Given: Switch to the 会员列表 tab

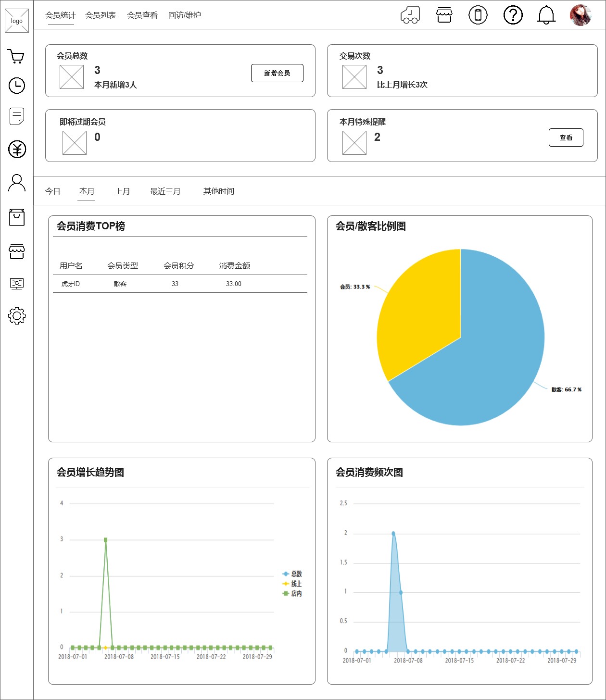Looking at the screenshot, I should point(101,15).
